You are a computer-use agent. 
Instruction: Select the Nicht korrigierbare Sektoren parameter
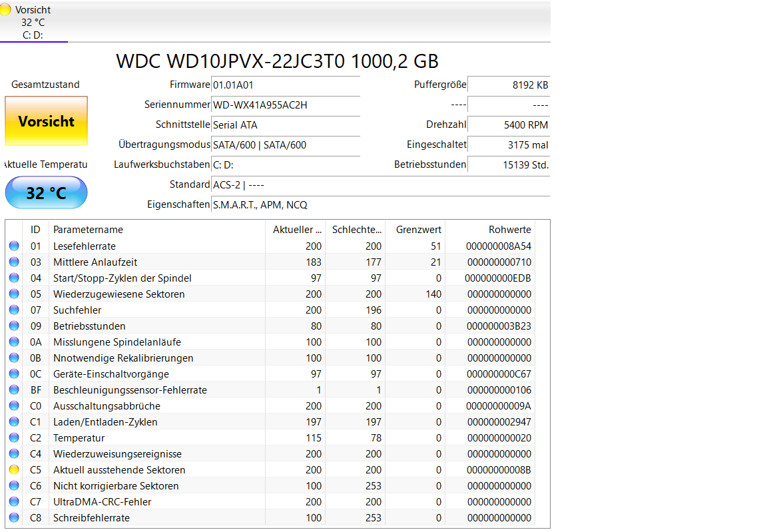point(116,486)
